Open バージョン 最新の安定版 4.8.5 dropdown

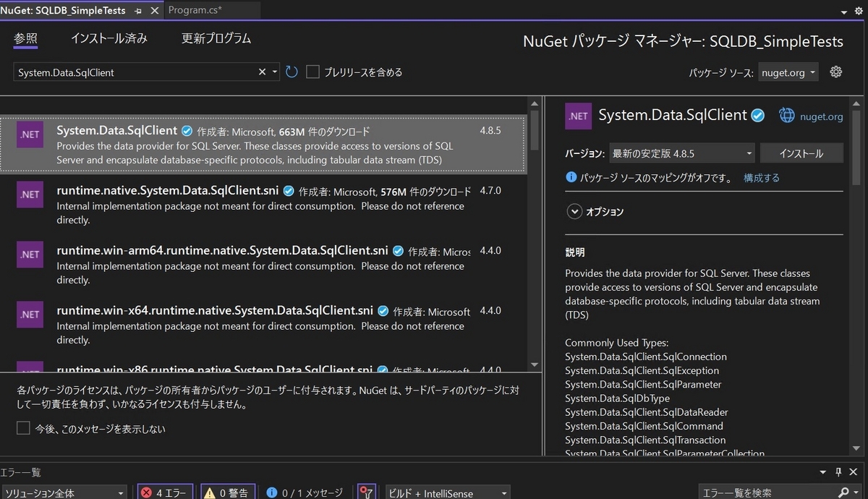(x=681, y=153)
